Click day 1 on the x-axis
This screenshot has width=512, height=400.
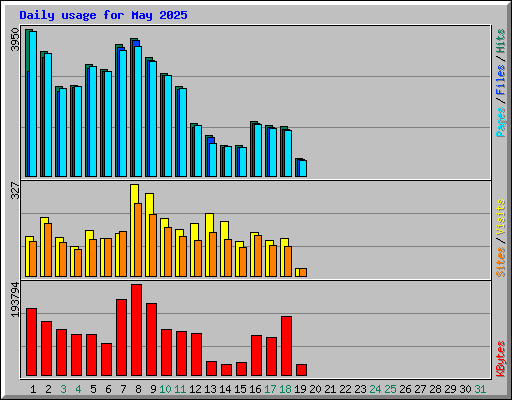pyautogui.click(x=33, y=389)
